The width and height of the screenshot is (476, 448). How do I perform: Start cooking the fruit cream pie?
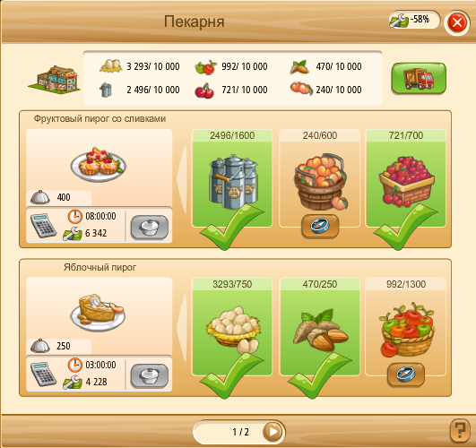(x=150, y=227)
